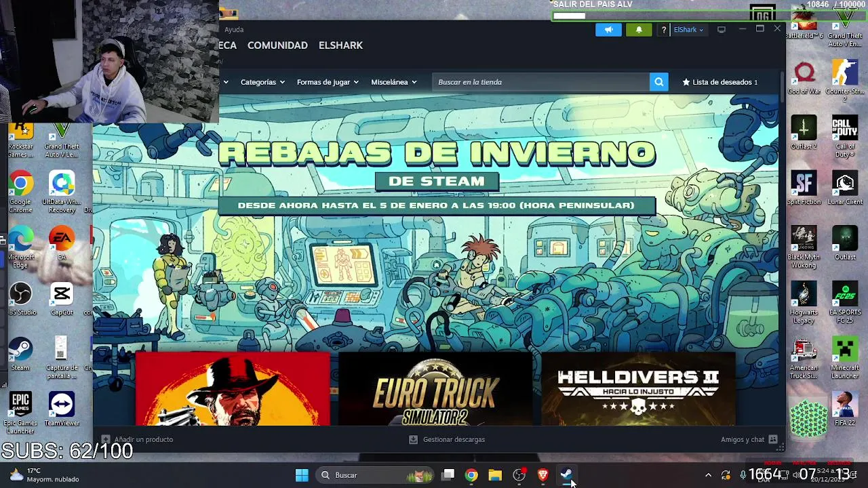Open the Windows Start menu
868x488 pixels.
pos(302,475)
